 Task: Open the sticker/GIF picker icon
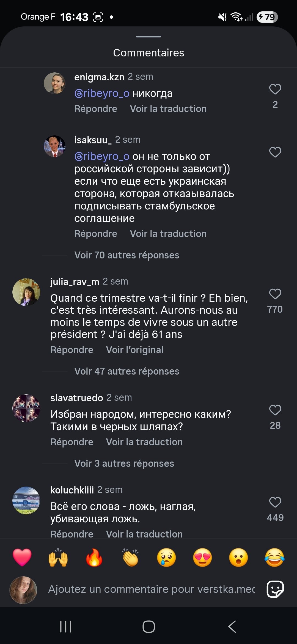coord(275,589)
